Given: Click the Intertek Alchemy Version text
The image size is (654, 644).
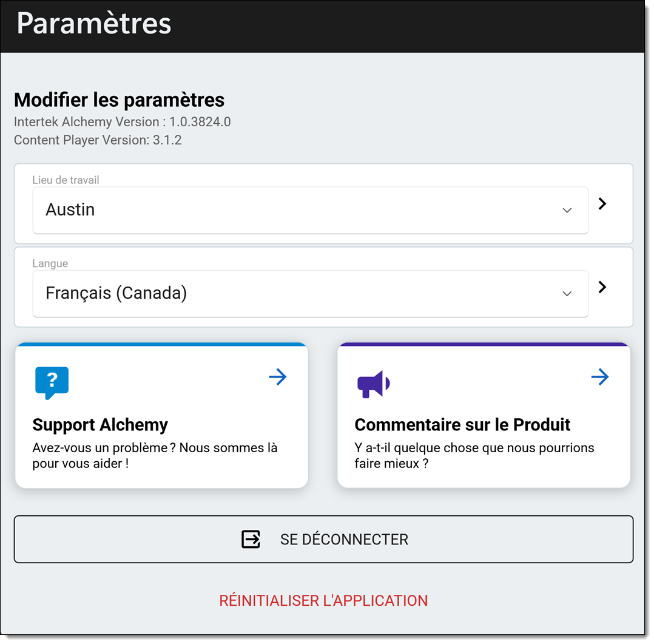Looking at the screenshot, I should [x=122, y=122].
